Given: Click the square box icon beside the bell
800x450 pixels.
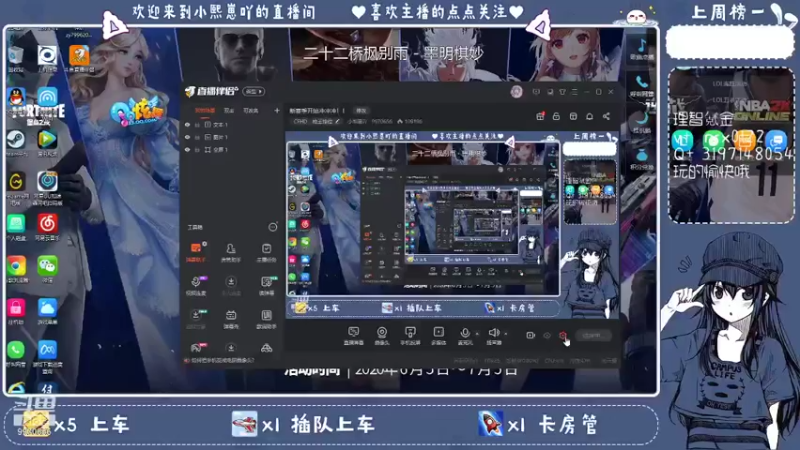Looking at the screenshot, I should pyautogui.click(x=573, y=116).
